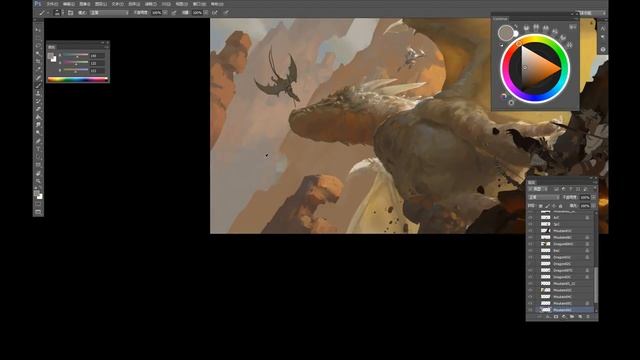
Task: Select the Clone Stamp tool
Action: click(x=38, y=93)
